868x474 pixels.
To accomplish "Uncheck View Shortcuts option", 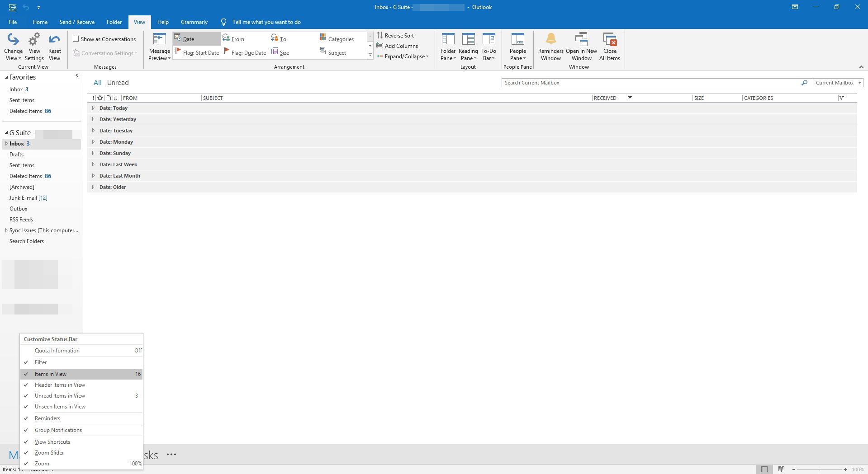I will pos(81,442).
